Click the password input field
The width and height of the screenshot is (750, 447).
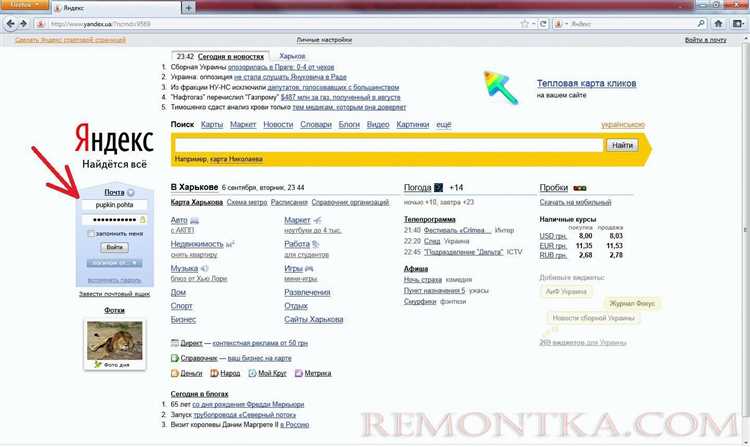(x=114, y=220)
